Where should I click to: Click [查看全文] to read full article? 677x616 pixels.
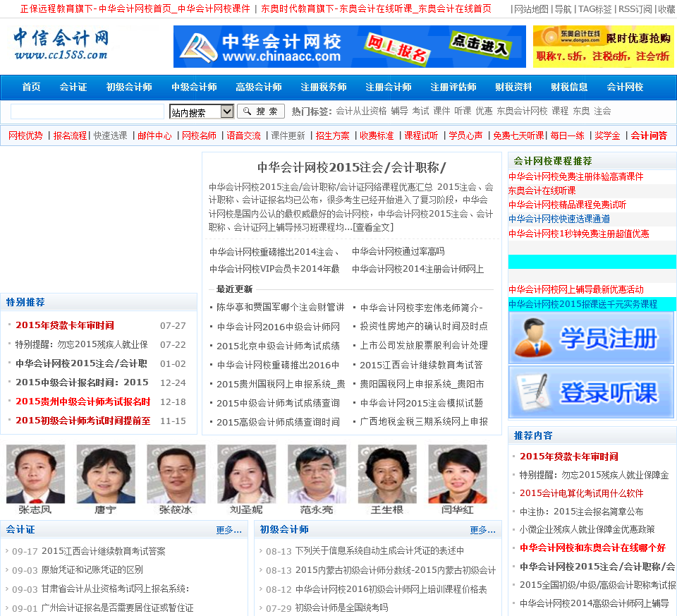(373, 227)
